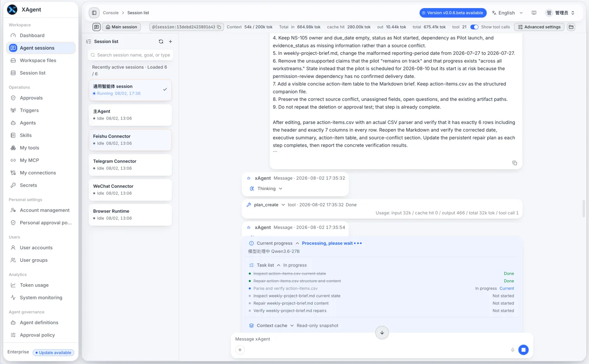589x364 pixels.
Task: Click Version v0.0.6.beta available button
Action: tap(453, 13)
